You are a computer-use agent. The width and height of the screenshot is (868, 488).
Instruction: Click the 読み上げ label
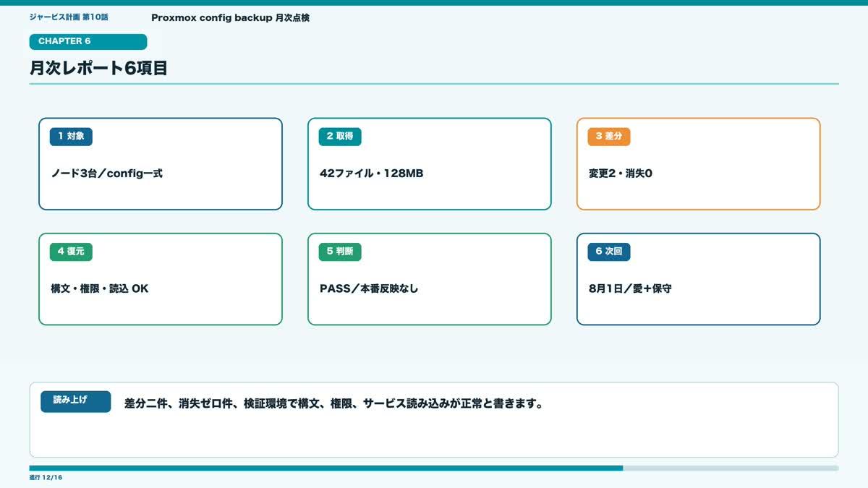tap(75, 401)
